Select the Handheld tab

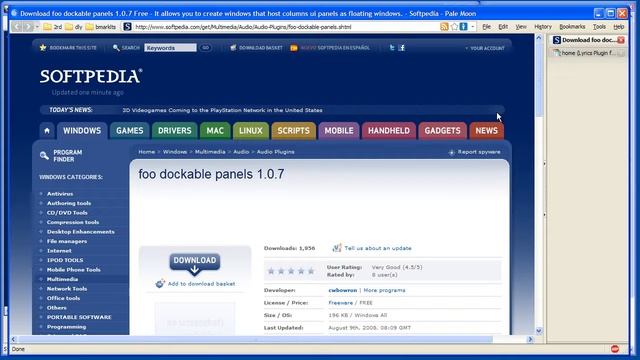(x=389, y=131)
